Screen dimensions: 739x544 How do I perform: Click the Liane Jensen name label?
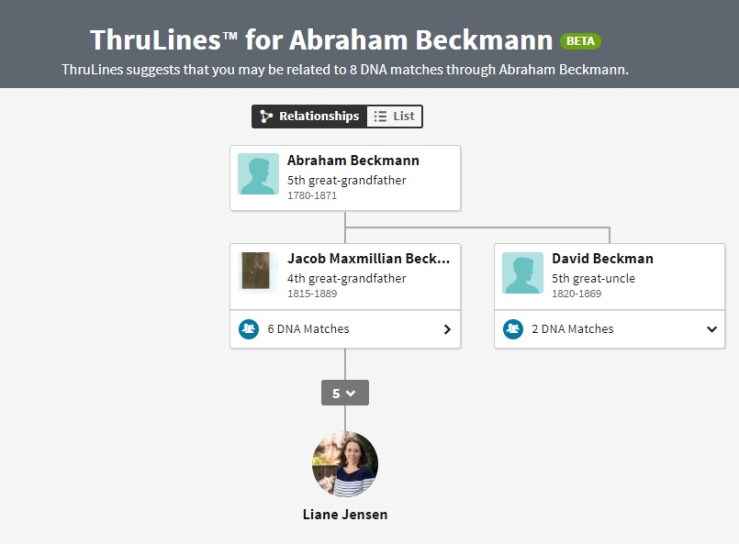pyautogui.click(x=345, y=515)
